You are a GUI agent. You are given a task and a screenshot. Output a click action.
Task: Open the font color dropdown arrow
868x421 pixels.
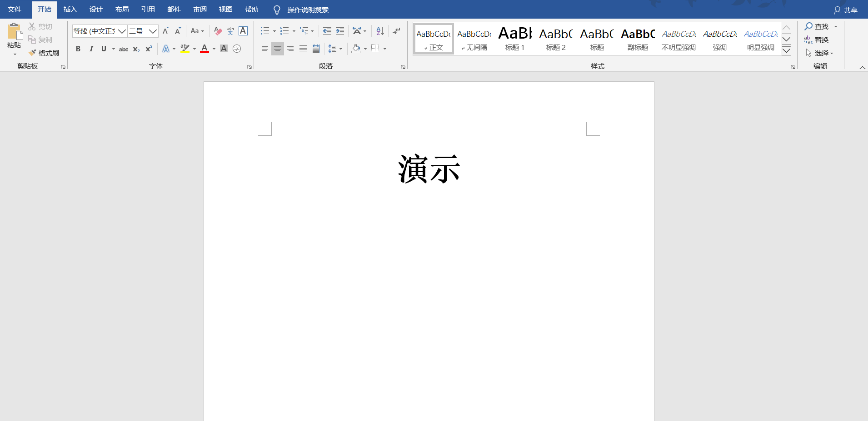(x=214, y=49)
